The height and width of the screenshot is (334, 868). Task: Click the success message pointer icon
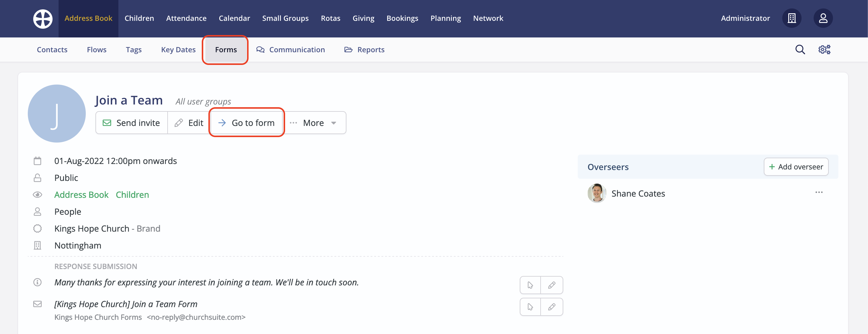point(530,285)
